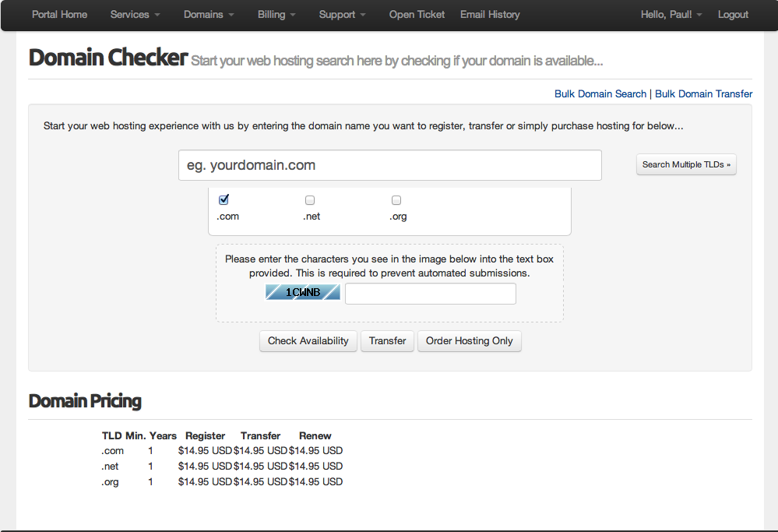778x532 pixels.
Task: Click the .com label under checkbox
Action: point(227,217)
